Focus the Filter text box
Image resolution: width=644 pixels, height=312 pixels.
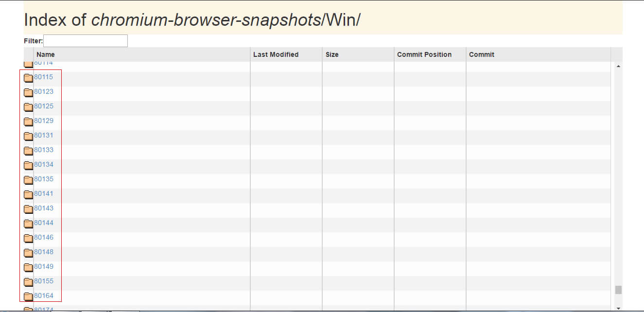point(86,41)
